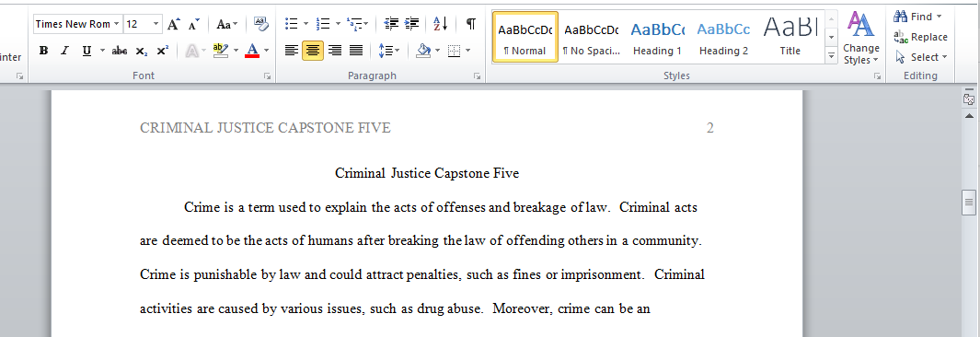Apply borders from the border icon
The image size is (980, 337).
coord(455,51)
